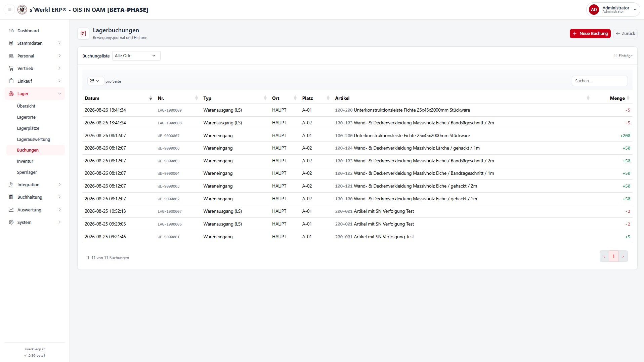Open the Sperrlager submenu item
Image resolution: width=644 pixels, height=362 pixels.
pos(27,172)
